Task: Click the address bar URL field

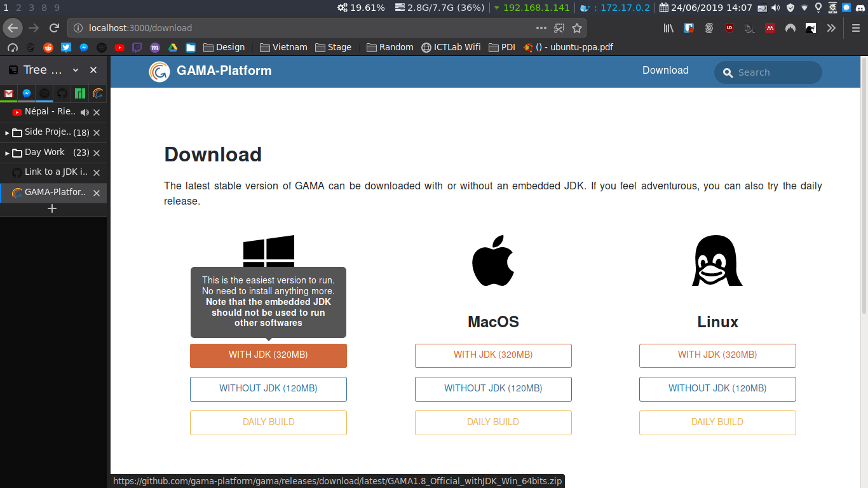Action: coord(191,28)
